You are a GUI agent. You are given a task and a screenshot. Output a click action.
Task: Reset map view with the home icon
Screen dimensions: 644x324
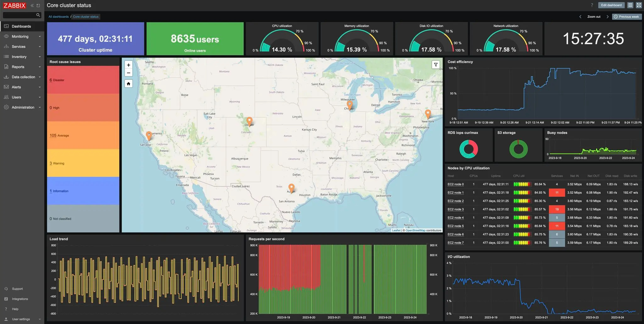click(128, 84)
